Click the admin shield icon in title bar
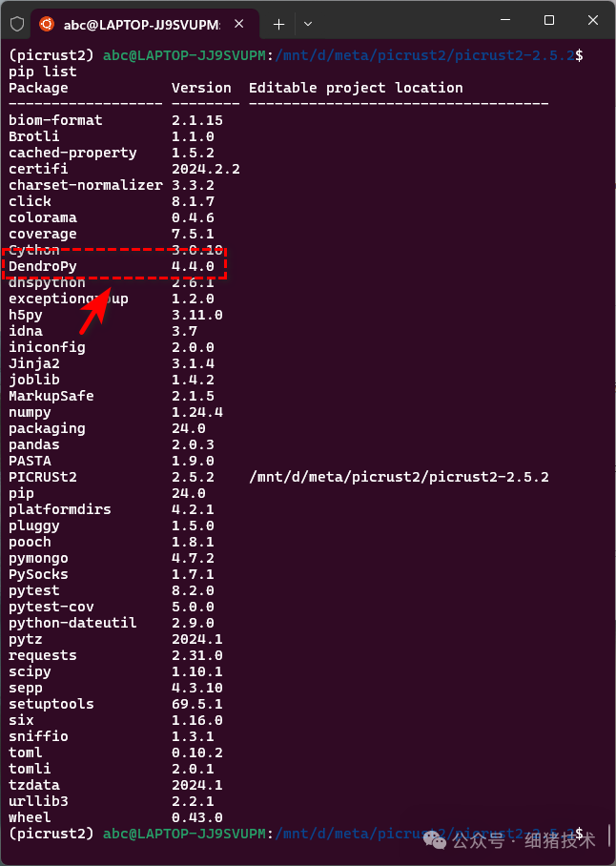Image resolution: width=616 pixels, height=866 pixels. (x=17, y=23)
